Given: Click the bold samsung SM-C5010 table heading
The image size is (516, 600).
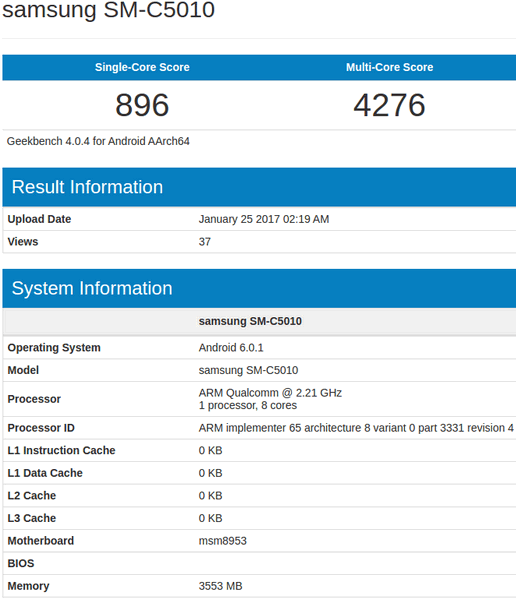Looking at the screenshot, I should [250, 321].
